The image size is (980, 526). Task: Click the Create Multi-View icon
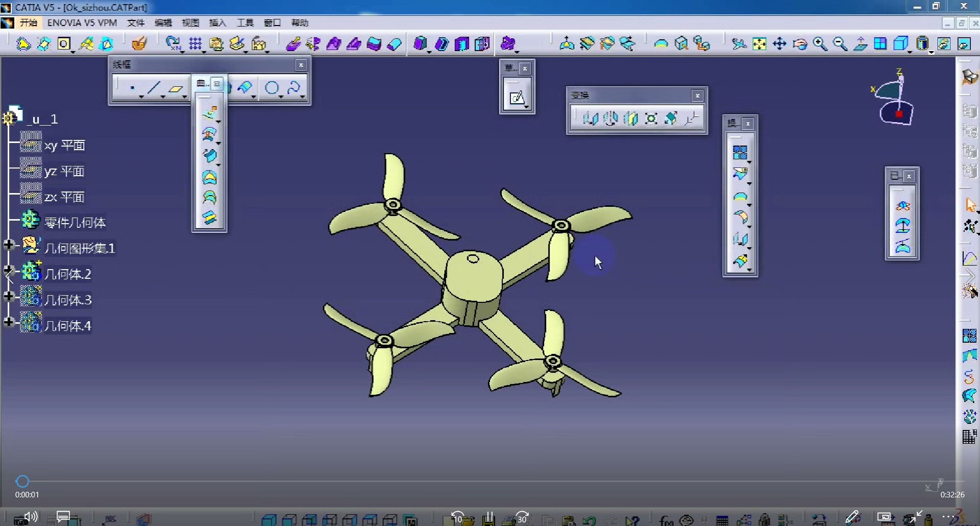tap(880, 44)
